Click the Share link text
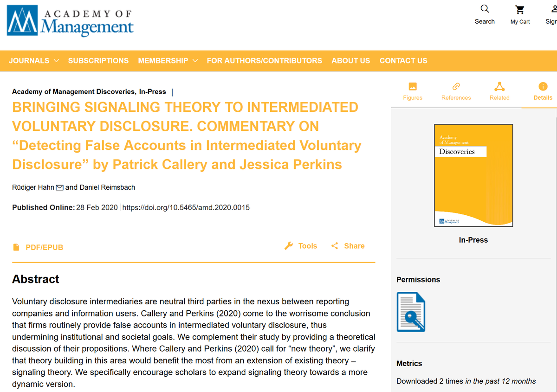Image resolution: width=557 pixels, height=392 pixels. (354, 246)
